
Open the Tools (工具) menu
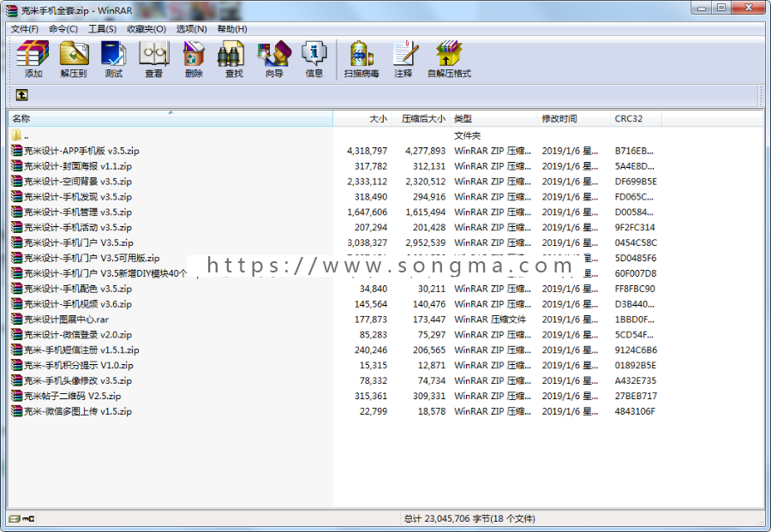click(x=102, y=29)
